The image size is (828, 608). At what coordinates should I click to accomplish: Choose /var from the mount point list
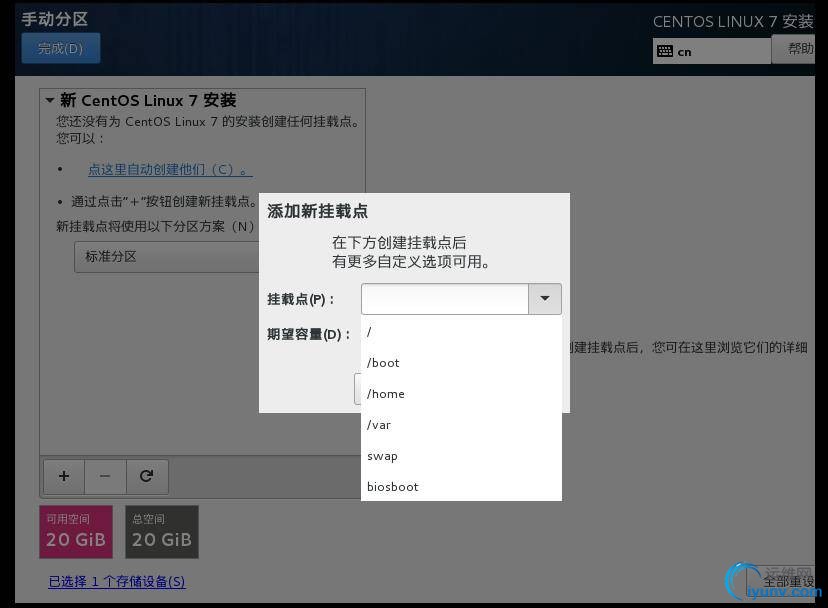pyautogui.click(x=461, y=425)
